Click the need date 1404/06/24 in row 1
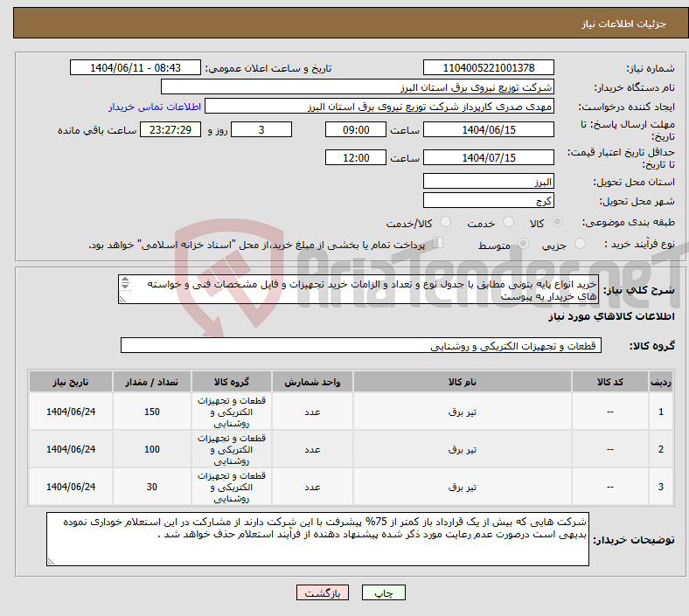This screenshot has height=616, width=689. tap(71, 412)
